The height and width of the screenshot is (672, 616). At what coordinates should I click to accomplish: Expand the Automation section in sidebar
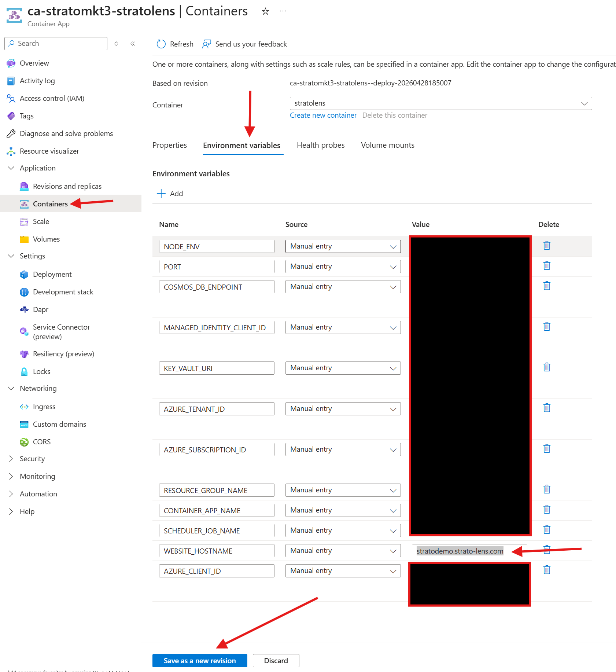pos(11,494)
